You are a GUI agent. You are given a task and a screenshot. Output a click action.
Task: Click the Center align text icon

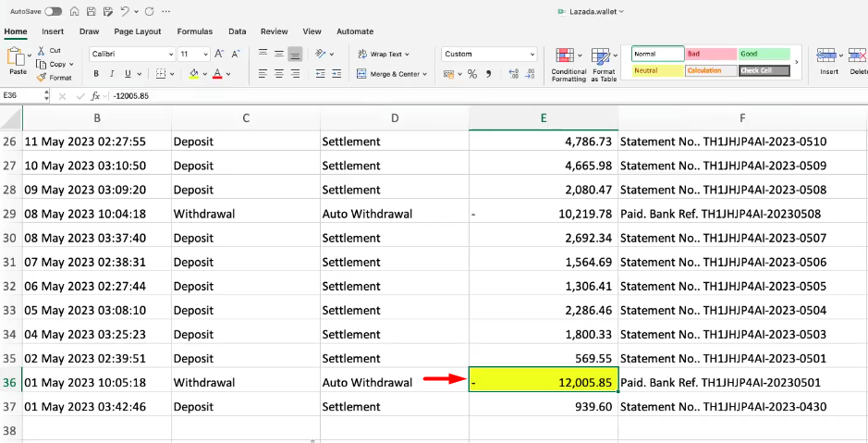pyautogui.click(x=279, y=74)
